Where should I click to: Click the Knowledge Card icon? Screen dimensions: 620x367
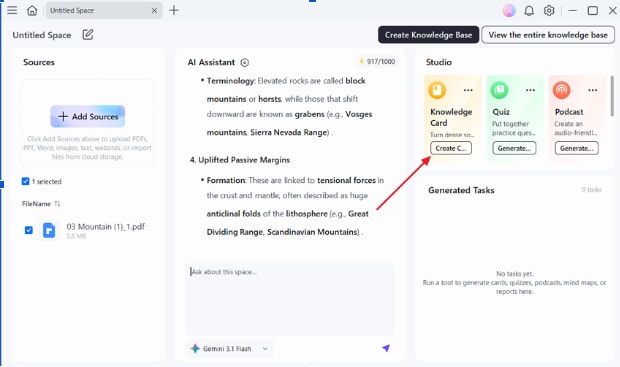(437, 90)
